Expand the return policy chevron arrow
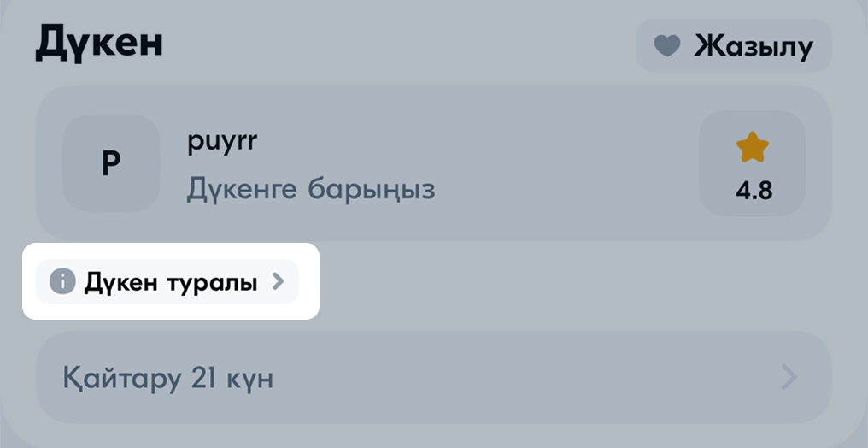 789,378
